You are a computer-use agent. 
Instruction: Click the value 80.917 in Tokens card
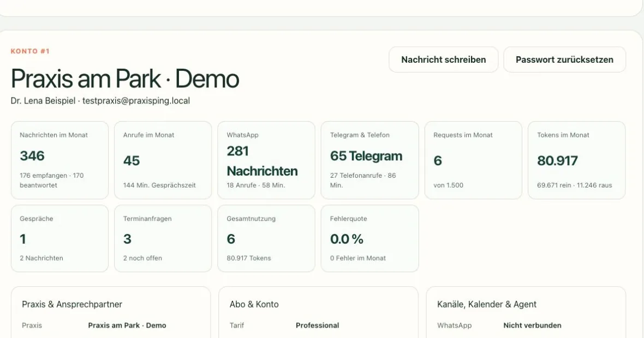tap(557, 160)
